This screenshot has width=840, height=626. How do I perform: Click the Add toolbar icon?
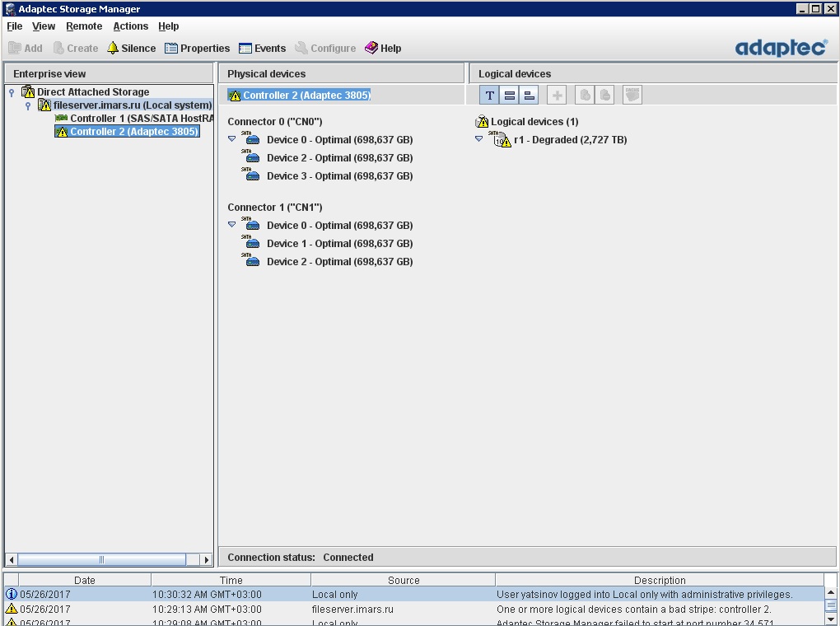pyautogui.click(x=15, y=49)
